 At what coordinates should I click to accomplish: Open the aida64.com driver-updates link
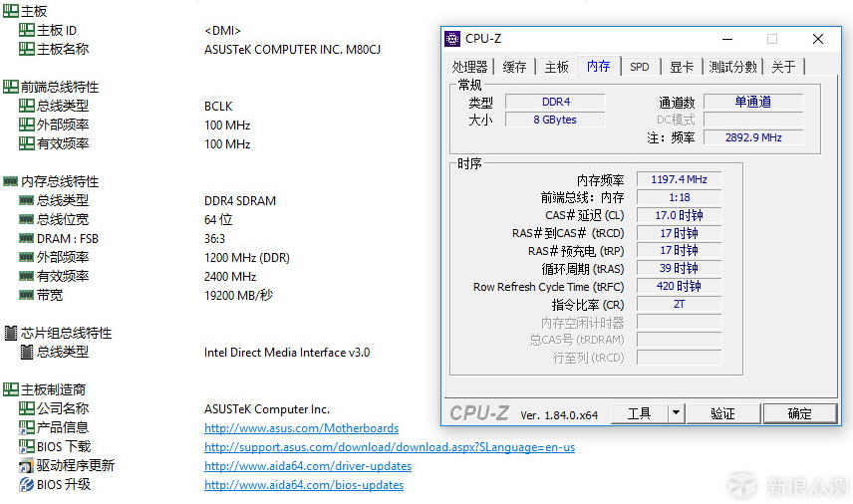click(308, 466)
